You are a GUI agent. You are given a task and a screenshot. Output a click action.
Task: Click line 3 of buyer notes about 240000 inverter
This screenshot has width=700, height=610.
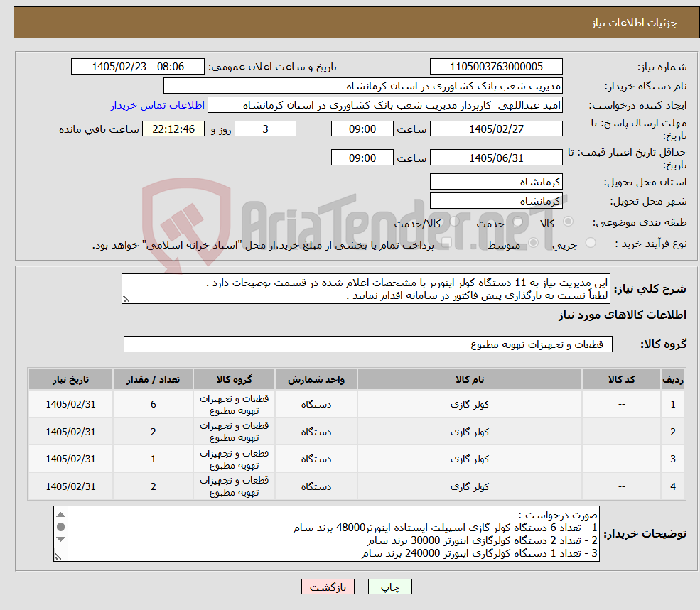(x=479, y=553)
